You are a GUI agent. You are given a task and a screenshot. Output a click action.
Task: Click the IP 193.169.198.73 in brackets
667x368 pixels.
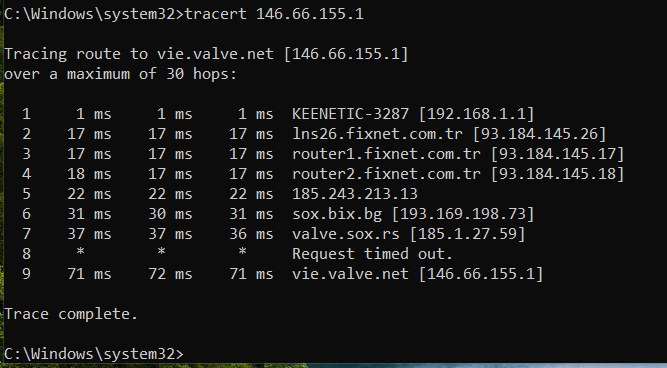(x=463, y=214)
